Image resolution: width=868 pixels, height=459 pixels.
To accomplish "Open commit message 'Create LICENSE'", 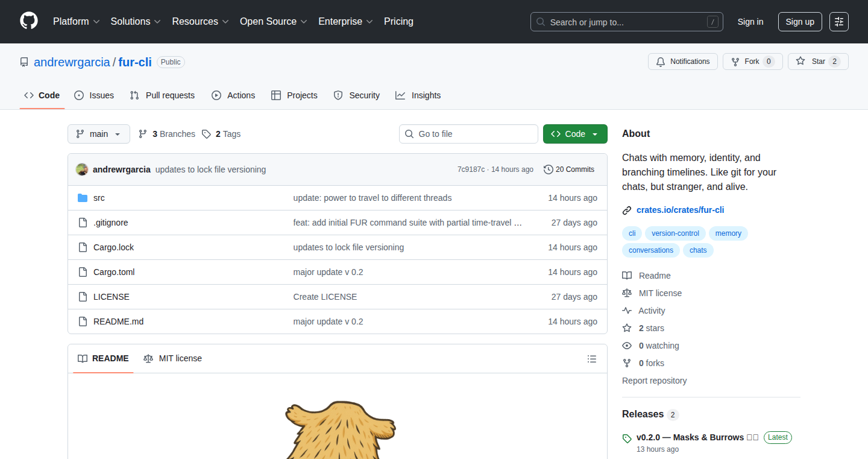I will pyautogui.click(x=325, y=297).
